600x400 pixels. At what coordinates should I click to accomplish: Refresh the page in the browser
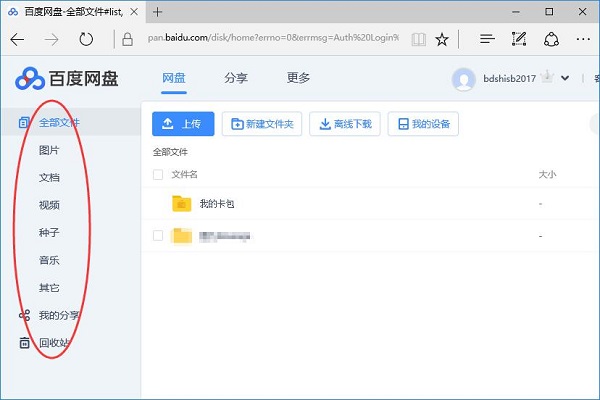click(86, 40)
